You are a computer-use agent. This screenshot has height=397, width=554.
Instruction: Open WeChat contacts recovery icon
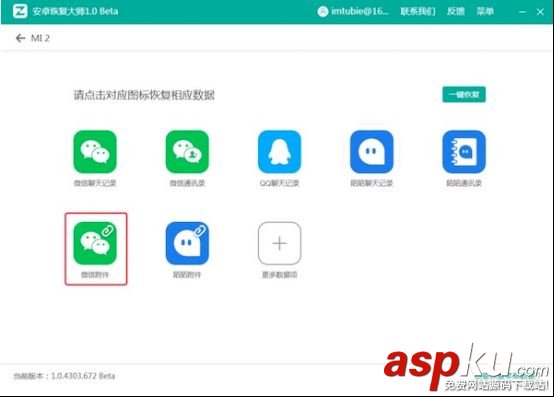(187, 152)
